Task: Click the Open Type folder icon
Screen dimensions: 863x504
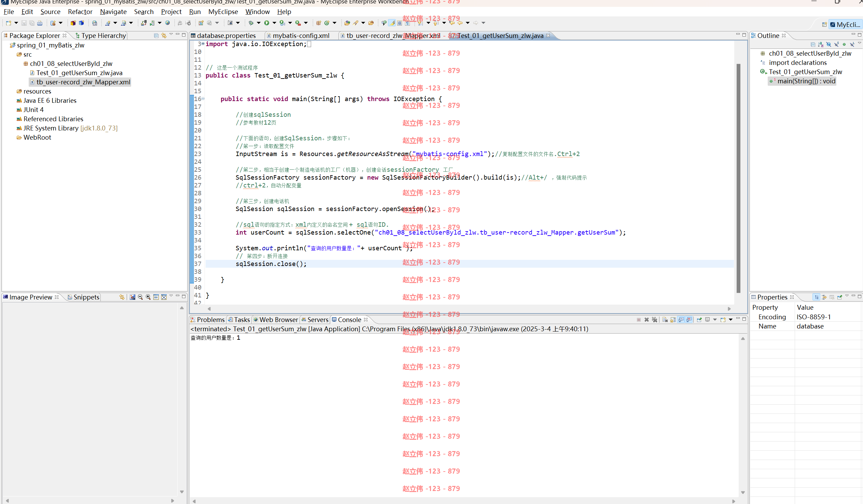Action: point(347,23)
